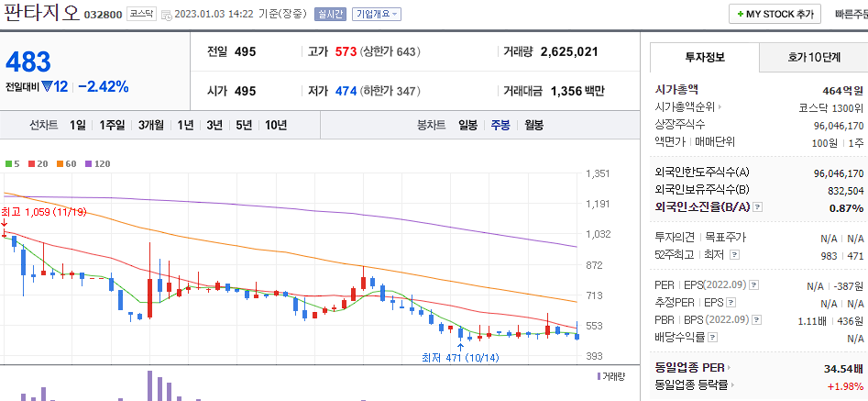This screenshot has height=401, width=868.
Task: Click help icon next to 추정PER EPS
Action: click(x=731, y=303)
